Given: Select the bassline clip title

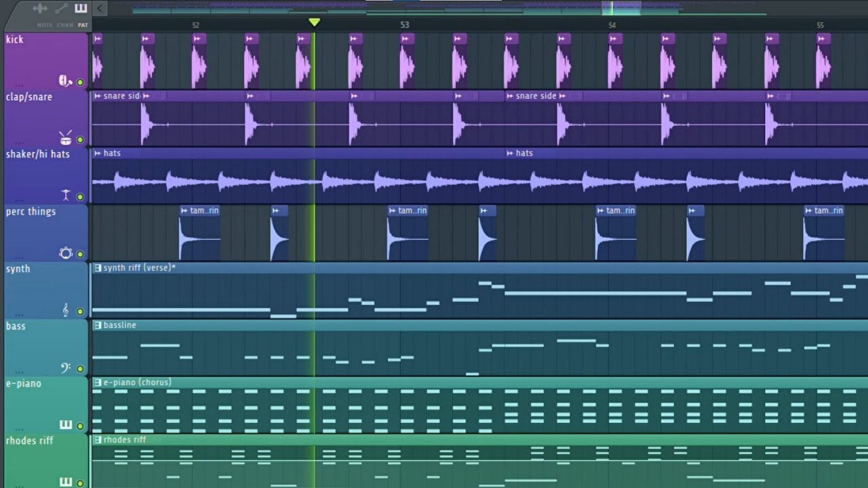Looking at the screenshot, I should pyautogui.click(x=120, y=325).
